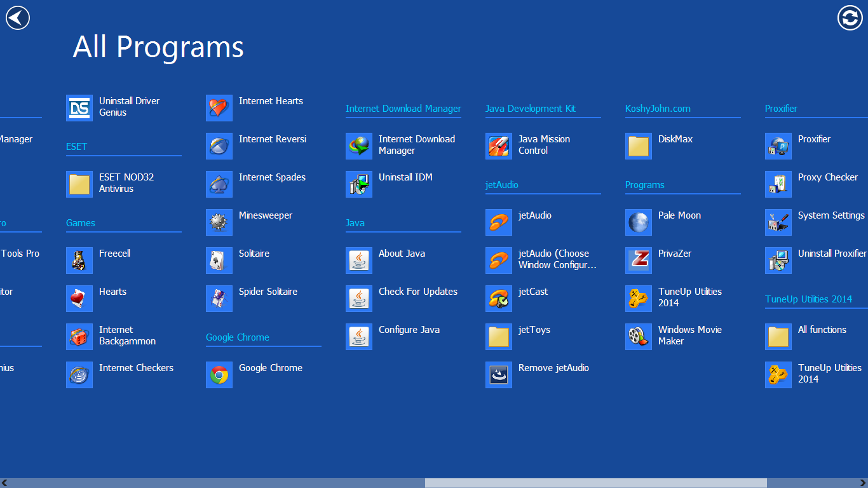Open the Uninstall Driver Genius icon
Viewport: 868px width, 488px height.
[79, 108]
